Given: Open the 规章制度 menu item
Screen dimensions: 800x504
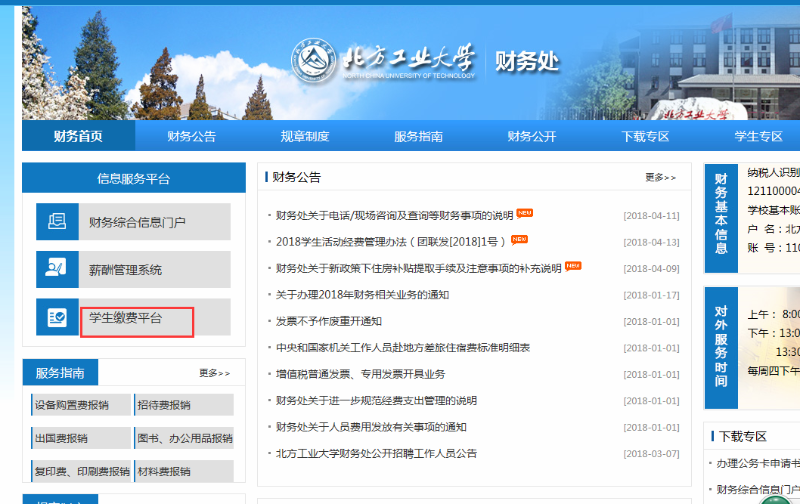Looking at the screenshot, I should coord(305,136).
